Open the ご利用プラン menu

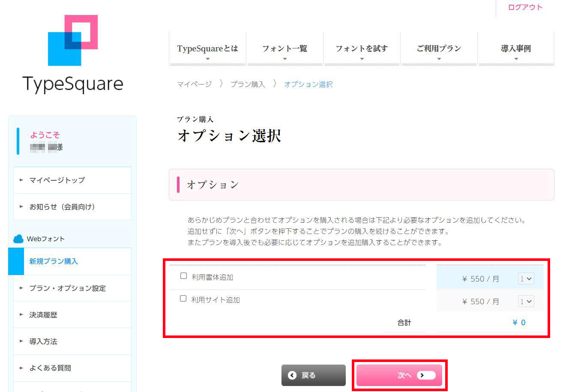[439, 48]
